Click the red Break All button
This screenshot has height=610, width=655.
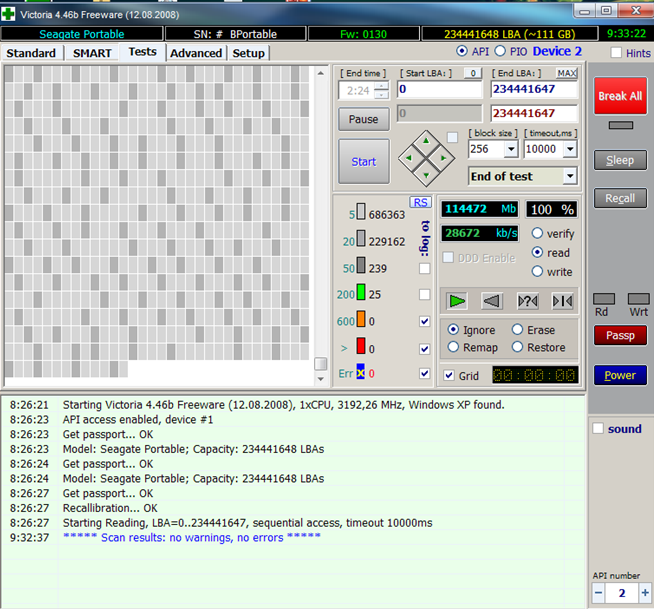[x=620, y=96]
